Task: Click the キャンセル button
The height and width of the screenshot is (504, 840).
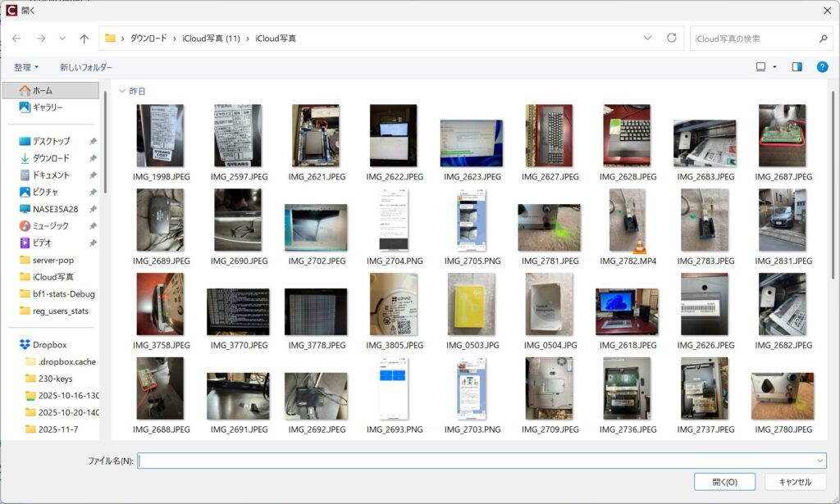Action: (x=795, y=482)
